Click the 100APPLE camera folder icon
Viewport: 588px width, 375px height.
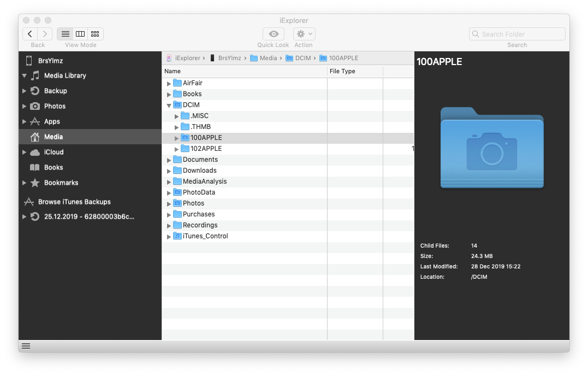[185, 137]
